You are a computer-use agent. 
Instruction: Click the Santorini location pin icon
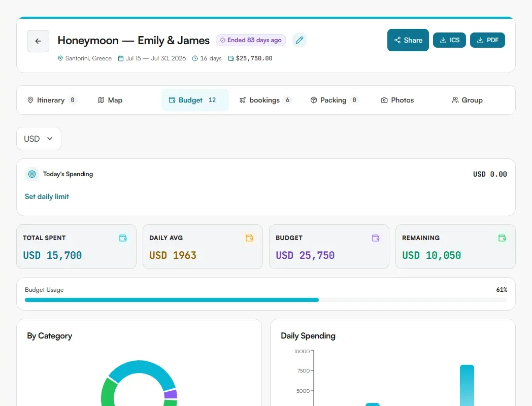click(60, 58)
